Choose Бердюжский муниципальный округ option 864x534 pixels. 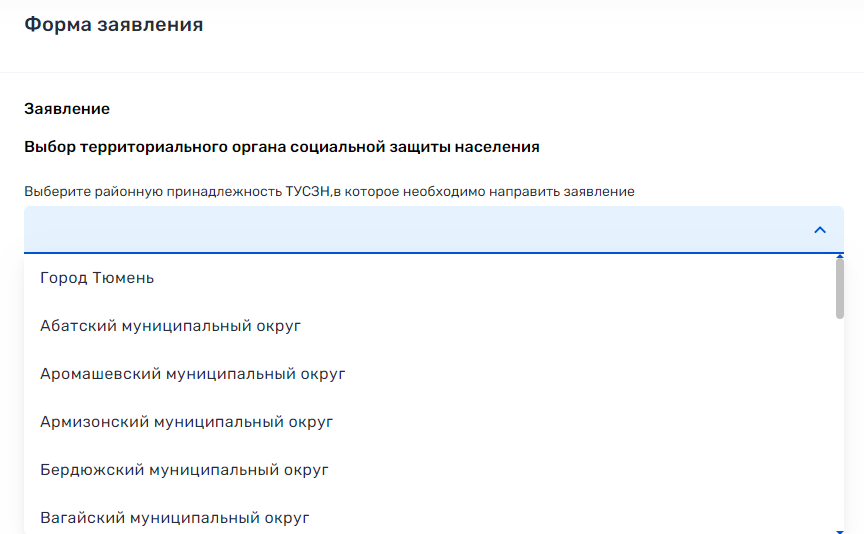(184, 470)
